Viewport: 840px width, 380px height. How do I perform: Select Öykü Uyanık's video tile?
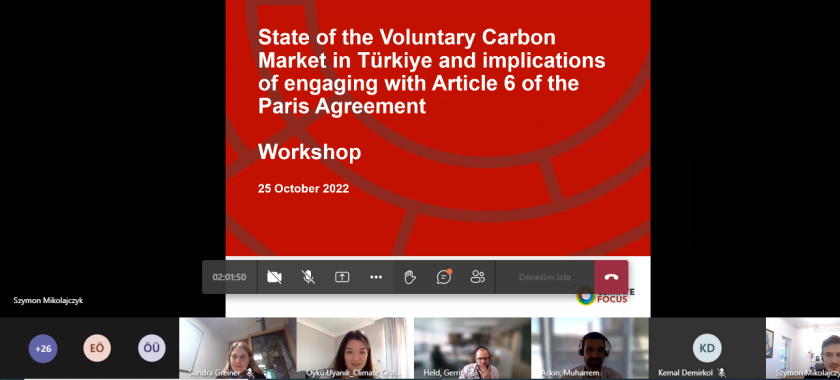tap(355, 348)
